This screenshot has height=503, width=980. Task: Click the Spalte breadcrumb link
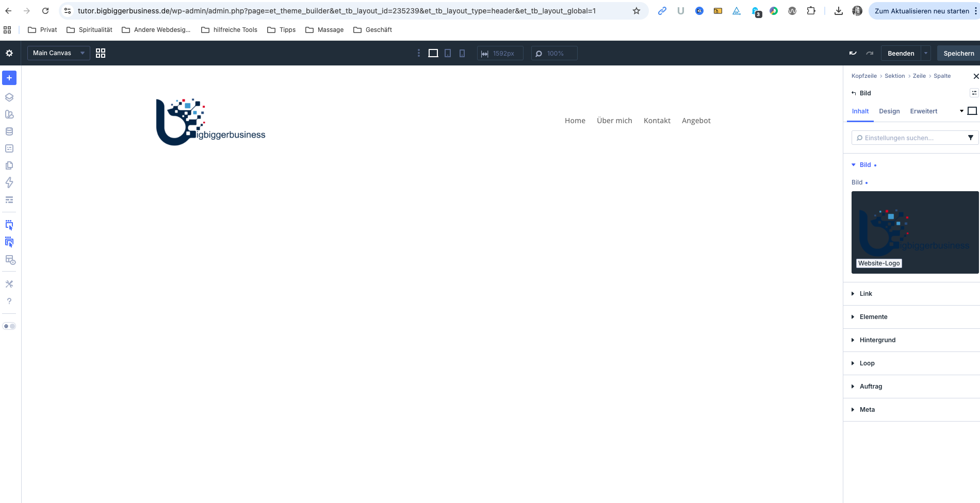(942, 76)
